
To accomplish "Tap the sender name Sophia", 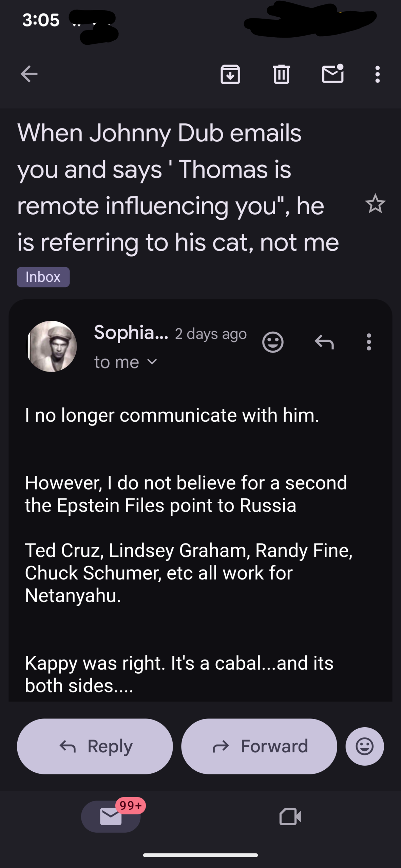I will pyautogui.click(x=131, y=332).
